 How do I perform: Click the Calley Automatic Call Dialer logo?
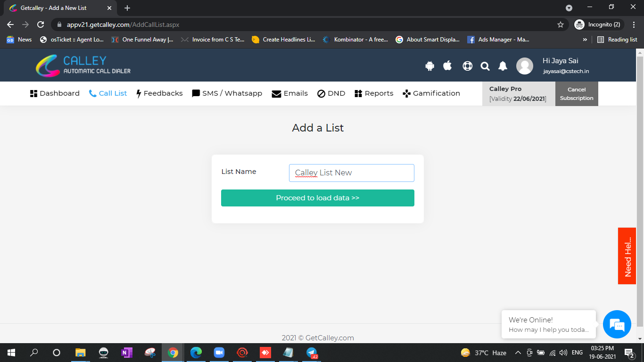[83, 66]
